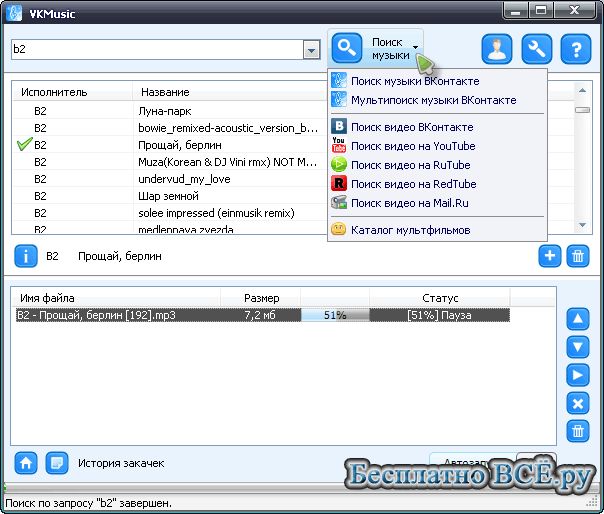Viewport: 604px width, 514px height.
Task: Click the YouTube icon in menu
Action: point(339,146)
